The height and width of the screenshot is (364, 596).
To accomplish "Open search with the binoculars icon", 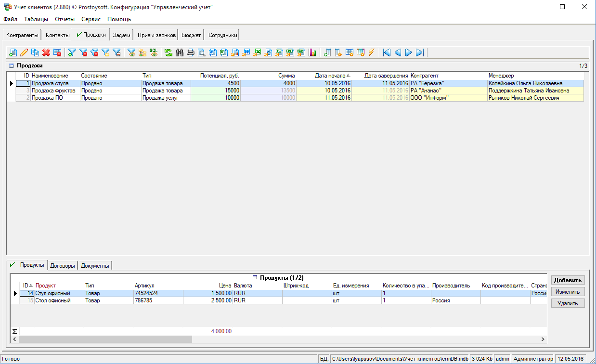I will 180,52.
